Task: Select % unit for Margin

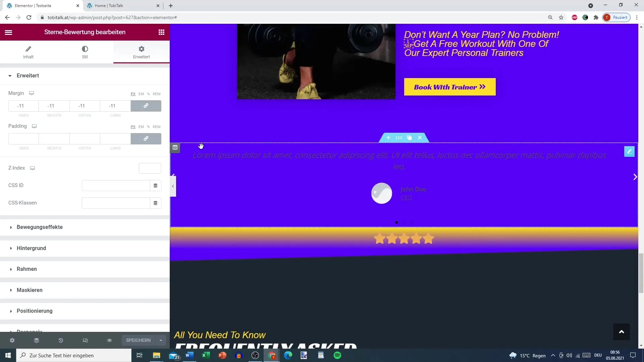Action: pos(148,94)
